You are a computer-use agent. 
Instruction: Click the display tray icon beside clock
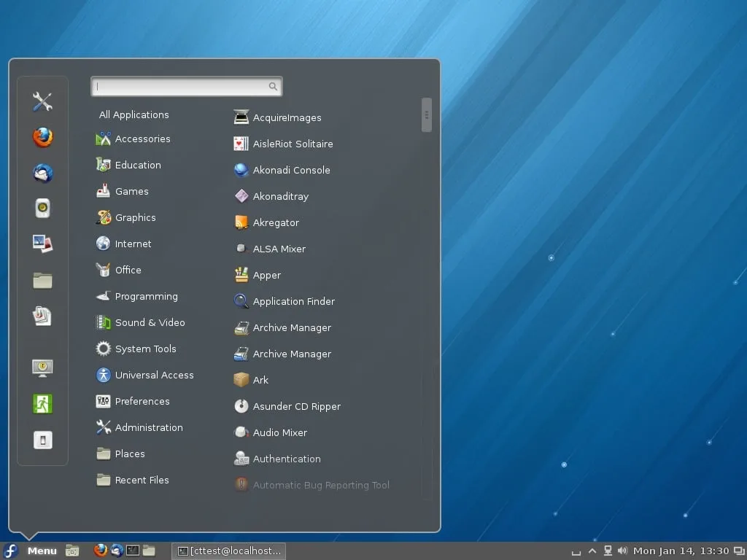[x=739, y=551]
